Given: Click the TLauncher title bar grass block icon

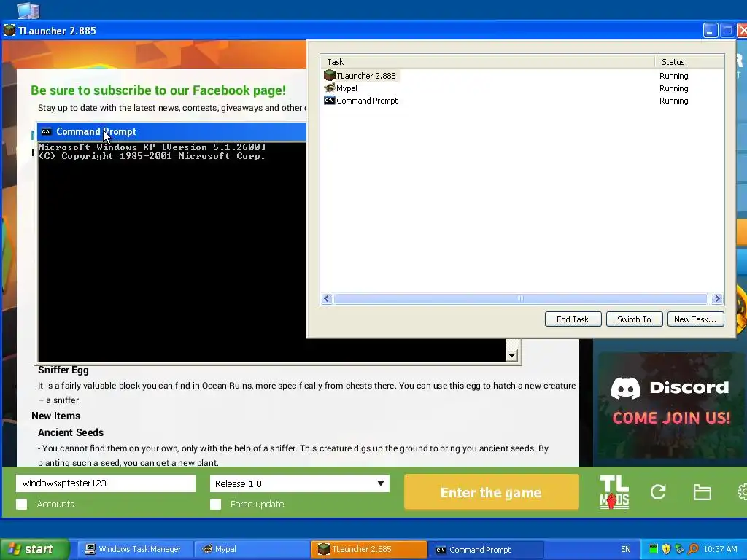Looking at the screenshot, I should pos(9,31).
